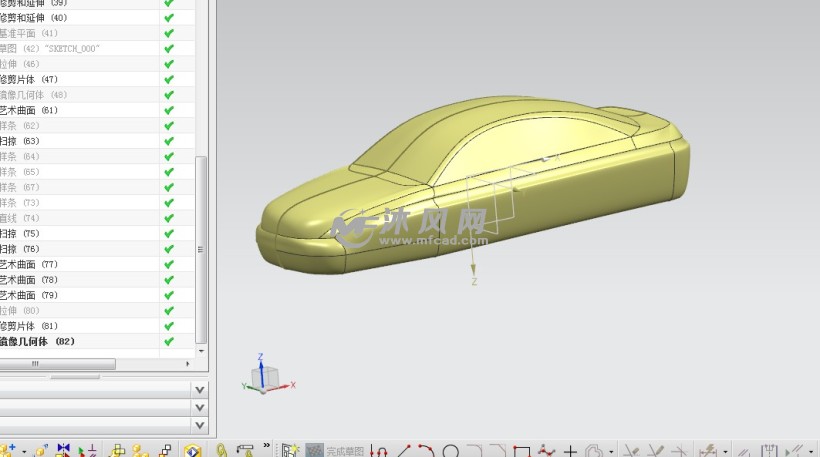Viewport: 820px width, 457px height.
Task: Click the horizontal scrollbar right arrow
Action: pyautogui.click(x=188, y=363)
